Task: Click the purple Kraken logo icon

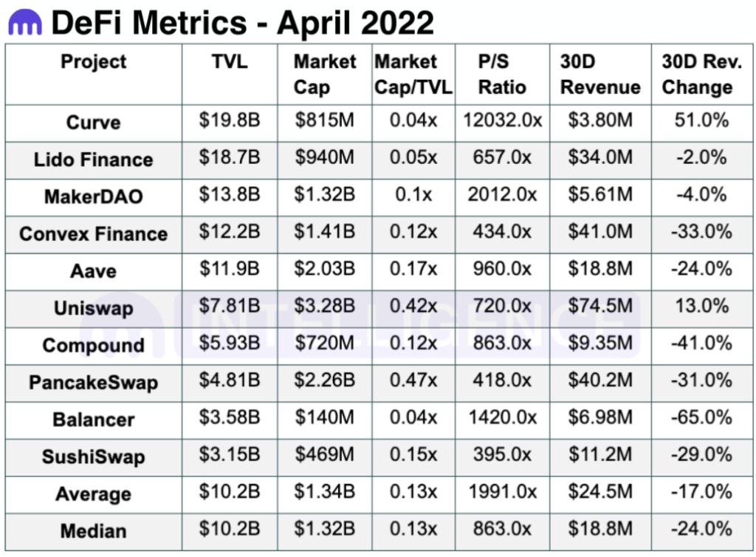Action: tap(24, 22)
